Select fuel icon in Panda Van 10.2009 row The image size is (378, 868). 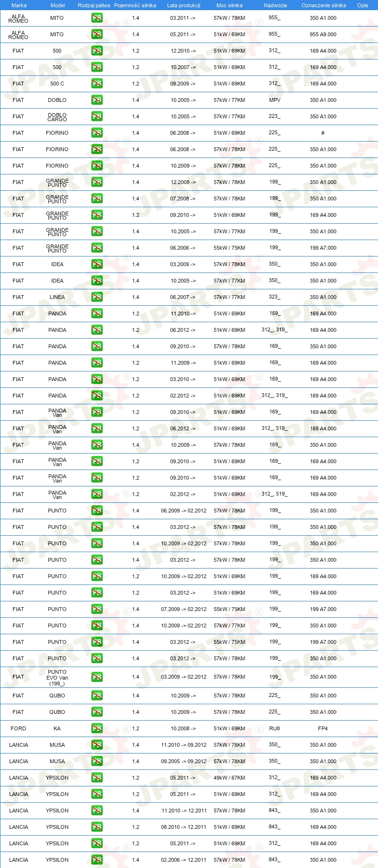[x=97, y=445]
